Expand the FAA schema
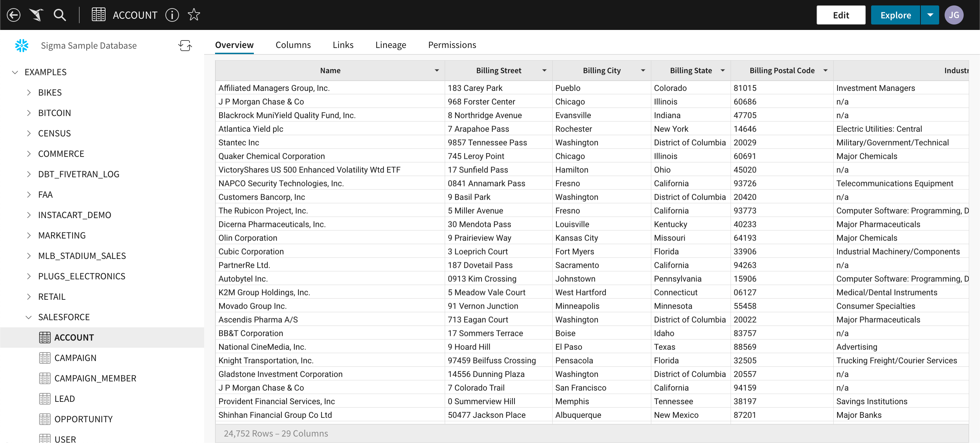The height and width of the screenshot is (443, 980). pyautogui.click(x=29, y=195)
